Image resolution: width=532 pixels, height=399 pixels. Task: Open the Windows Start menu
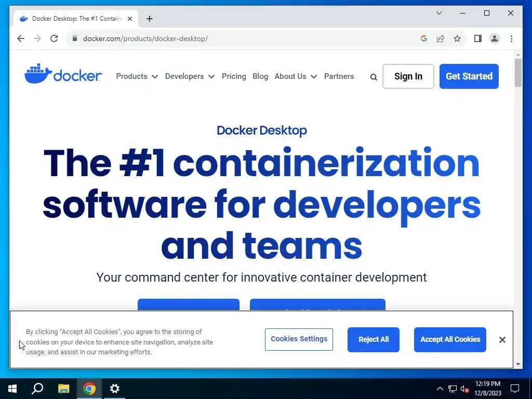[12, 389]
